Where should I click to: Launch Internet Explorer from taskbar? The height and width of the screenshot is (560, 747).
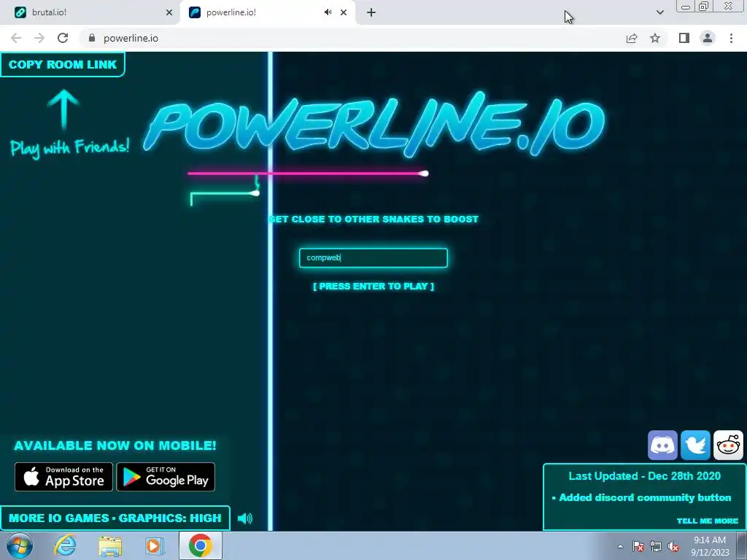[65, 545]
